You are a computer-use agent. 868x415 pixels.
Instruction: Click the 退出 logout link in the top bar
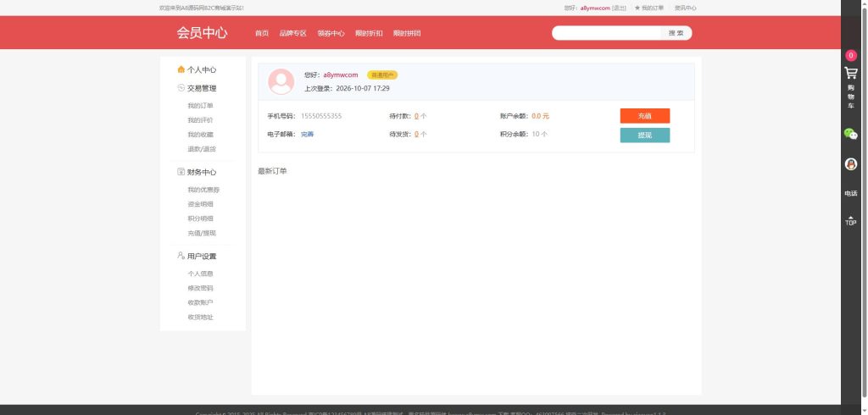620,8
